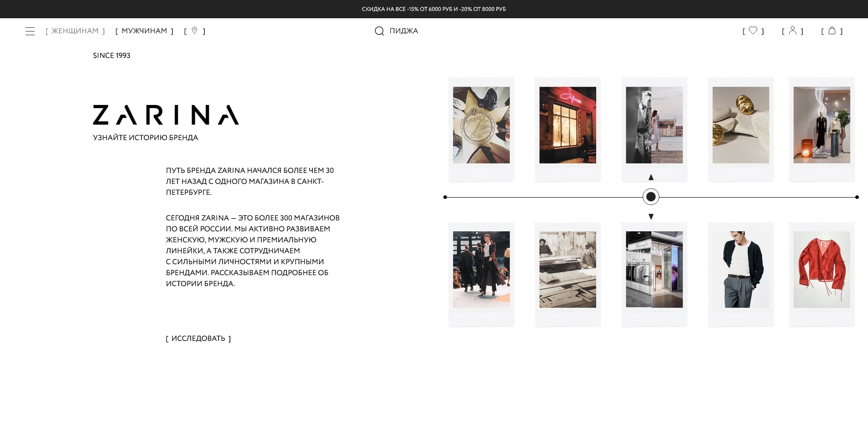Click the left end dot of timeline
Screen dimensions: 868x423
[x=445, y=197]
